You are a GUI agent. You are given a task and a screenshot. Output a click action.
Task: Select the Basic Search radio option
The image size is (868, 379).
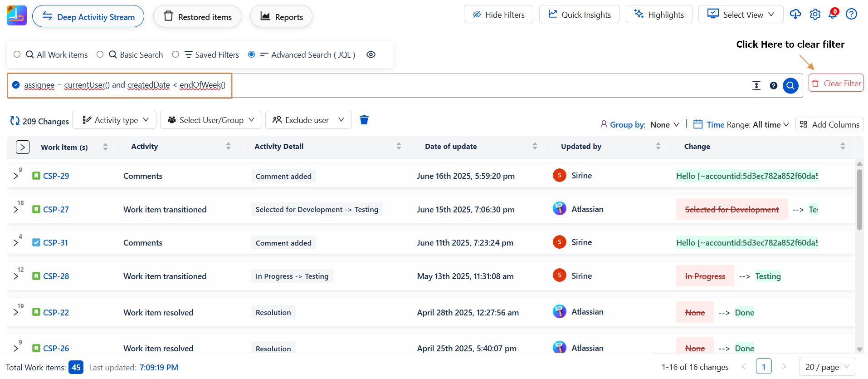(100, 54)
